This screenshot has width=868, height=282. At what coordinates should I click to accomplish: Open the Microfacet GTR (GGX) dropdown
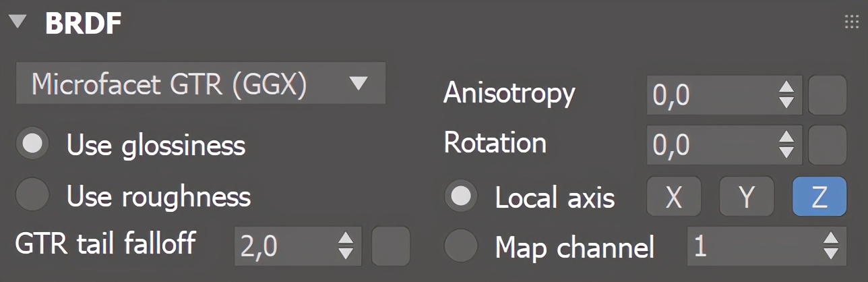[x=201, y=84]
